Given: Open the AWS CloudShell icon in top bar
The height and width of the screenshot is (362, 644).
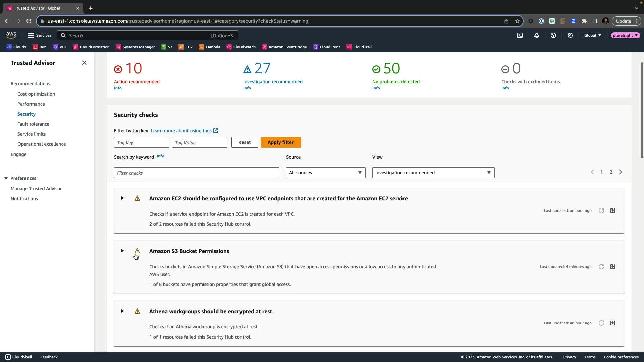Looking at the screenshot, I should tap(520, 35).
